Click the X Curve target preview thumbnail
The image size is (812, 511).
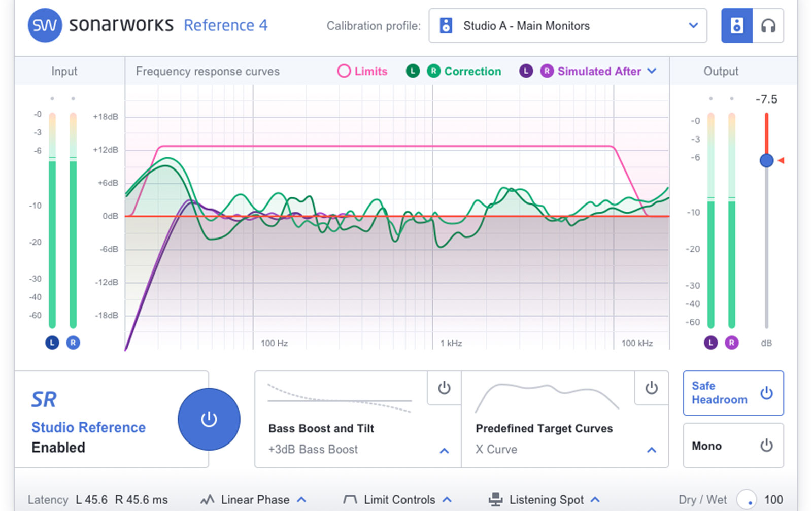pos(547,398)
